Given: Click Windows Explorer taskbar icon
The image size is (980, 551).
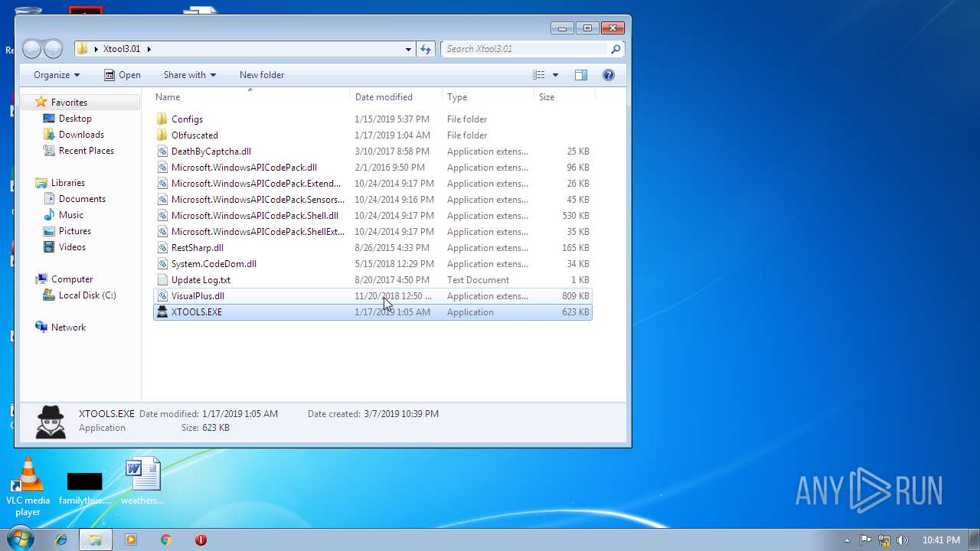Looking at the screenshot, I should pyautogui.click(x=96, y=540).
